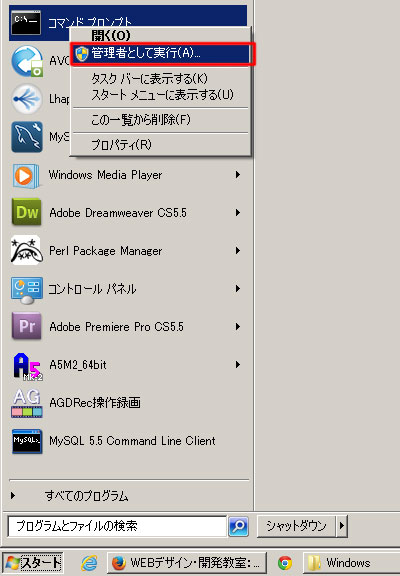
Task: Open the Adobe Dreamweaver CS5.5 icon
Action: point(26,212)
